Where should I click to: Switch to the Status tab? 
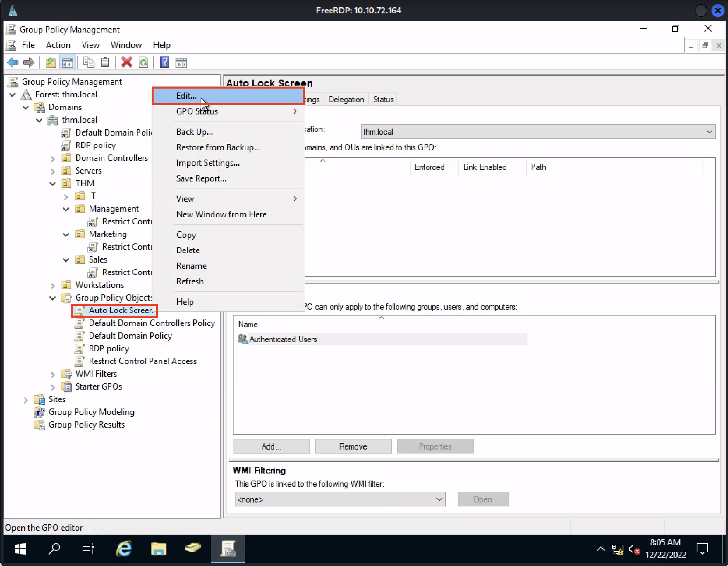[x=383, y=100]
